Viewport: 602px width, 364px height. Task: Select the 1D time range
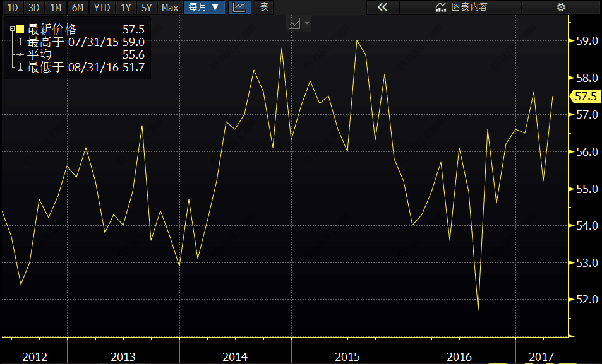coord(13,8)
